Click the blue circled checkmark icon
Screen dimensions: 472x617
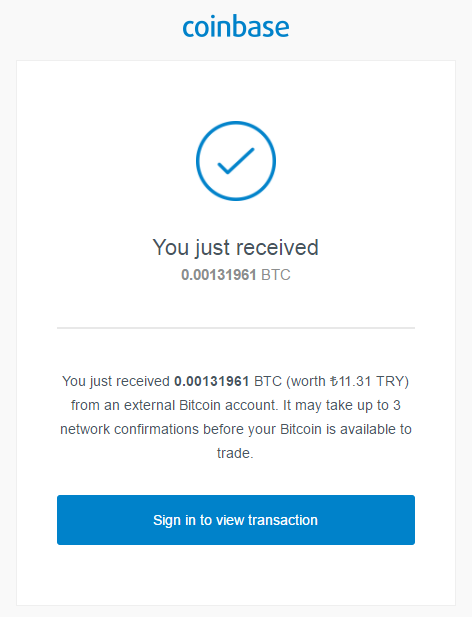tap(236, 161)
